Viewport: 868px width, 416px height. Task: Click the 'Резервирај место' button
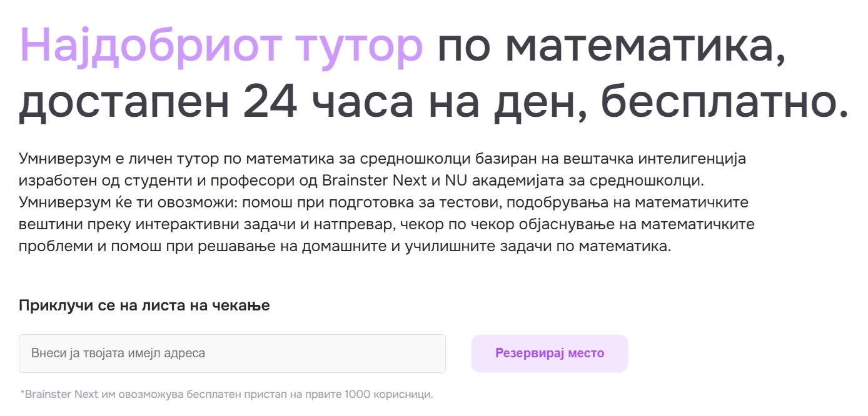(x=550, y=354)
